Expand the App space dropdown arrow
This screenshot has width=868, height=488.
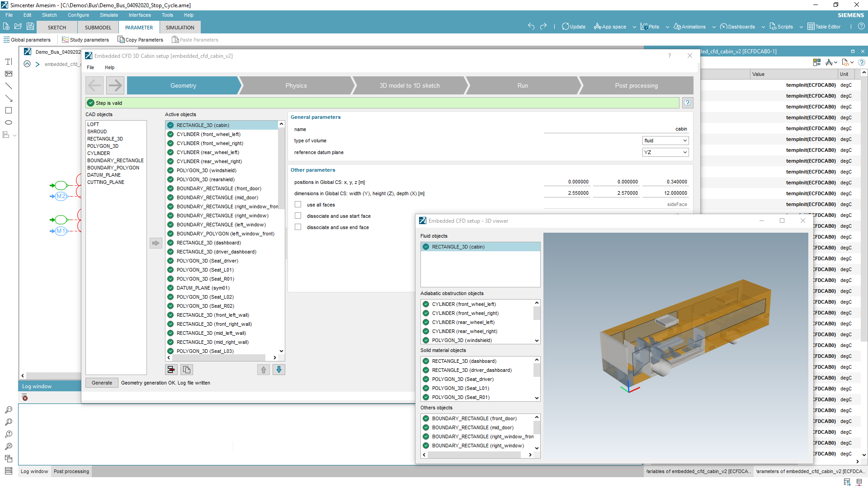(x=634, y=27)
